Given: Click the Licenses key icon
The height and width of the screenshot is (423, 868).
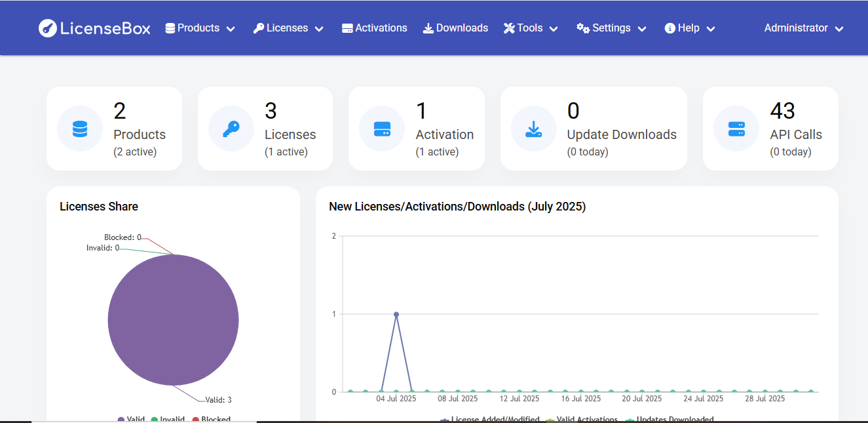Looking at the screenshot, I should [x=231, y=129].
